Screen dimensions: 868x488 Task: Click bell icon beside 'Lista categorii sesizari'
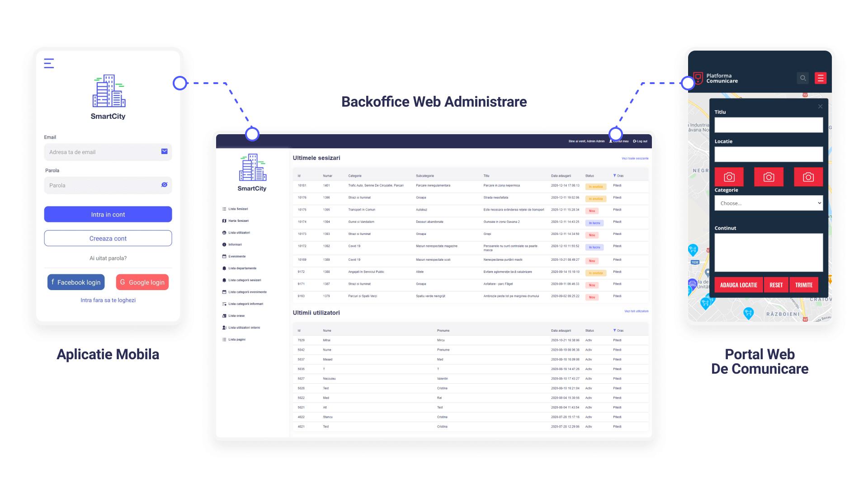(x=224, y=280)
